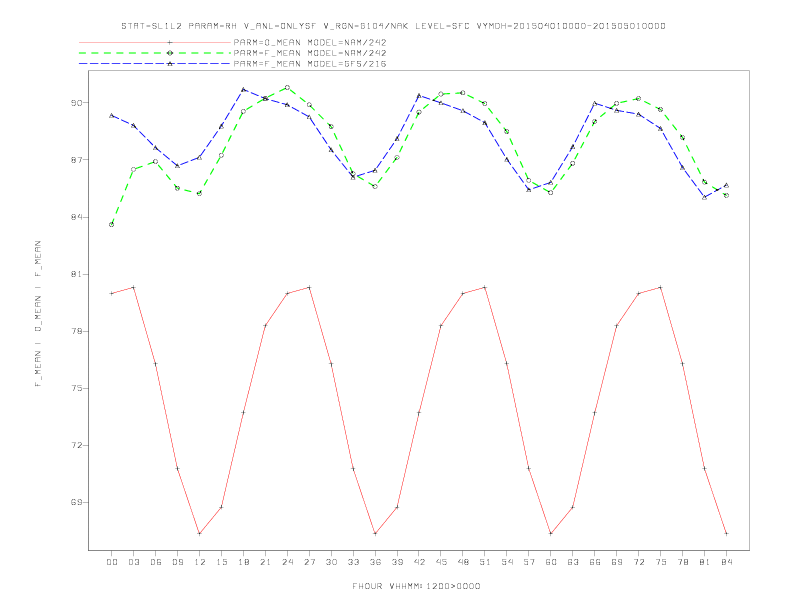Click x-axis forecast hour label 69

tap(617, 562)
